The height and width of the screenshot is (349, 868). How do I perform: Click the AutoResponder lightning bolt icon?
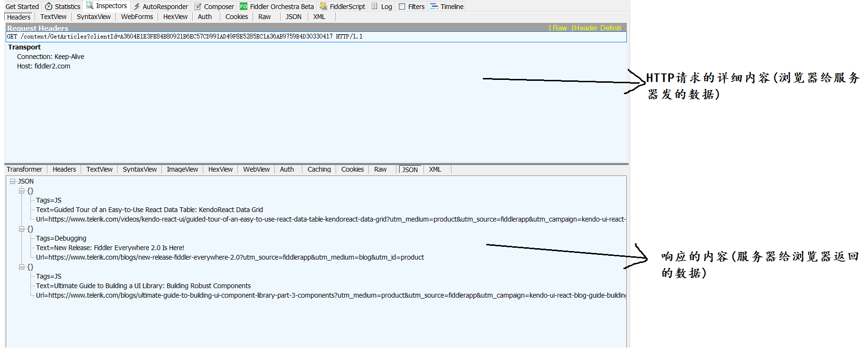[137, 6]
